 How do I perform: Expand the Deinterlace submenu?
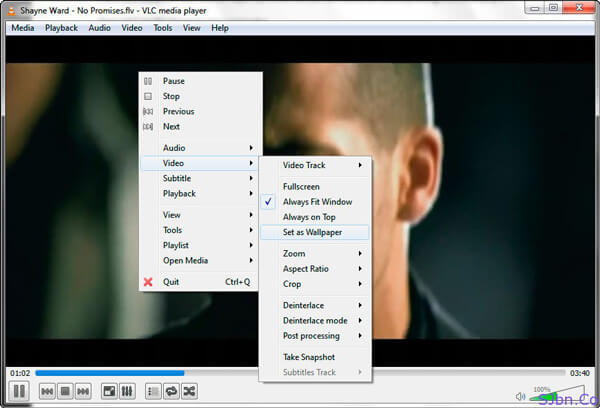pyautogui.click(x=315, y=305)
